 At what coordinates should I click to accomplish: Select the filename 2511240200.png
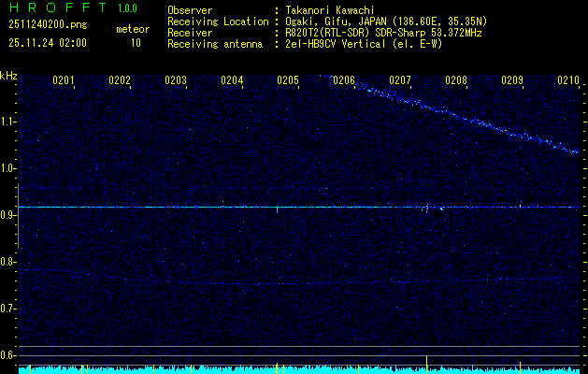click(x=48, y=25)
